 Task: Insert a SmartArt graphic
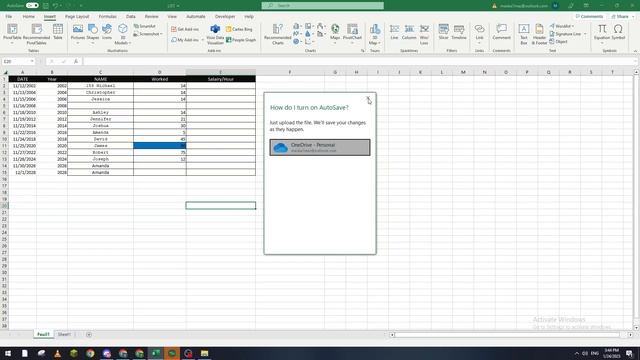click(145, 26)
